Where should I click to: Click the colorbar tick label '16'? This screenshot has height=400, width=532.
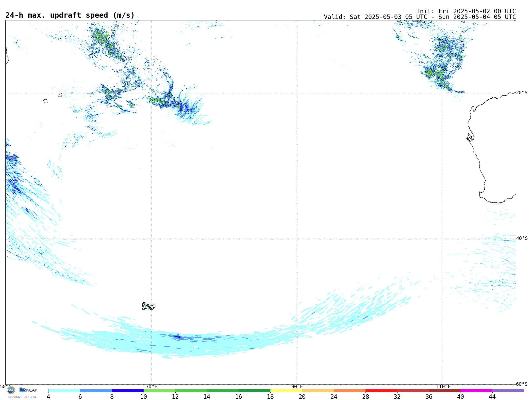point(239,397)
